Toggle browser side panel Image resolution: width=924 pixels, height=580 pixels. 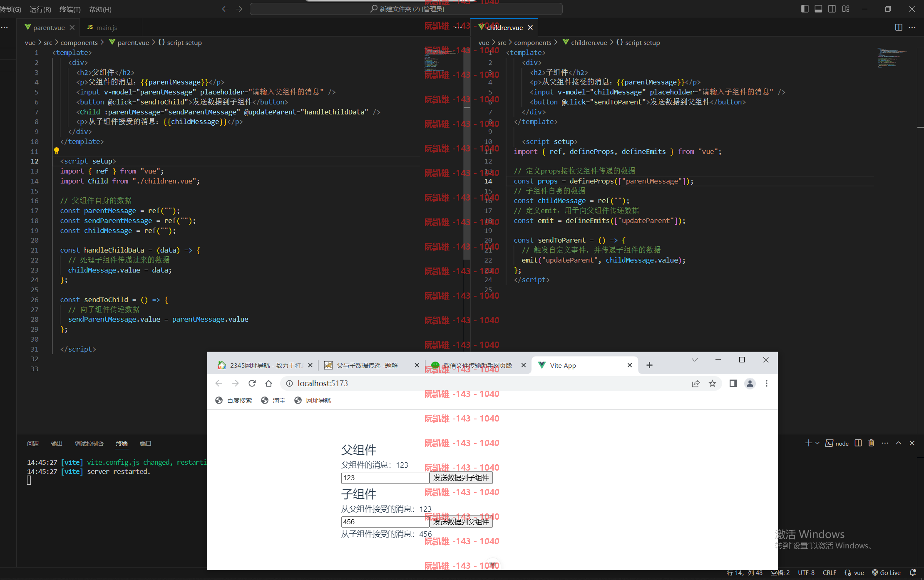(733, 383)
